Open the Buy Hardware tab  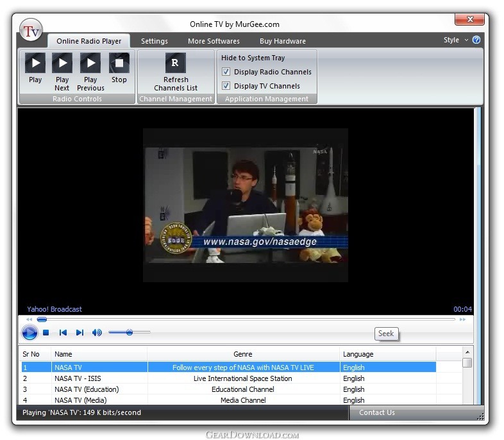283,41
